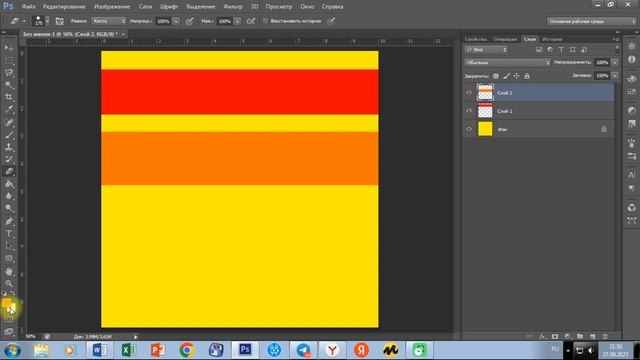Screen dimensions: 640x360
Task: Select the Eraser tool in toolbox
Action: tap(9, 171)
